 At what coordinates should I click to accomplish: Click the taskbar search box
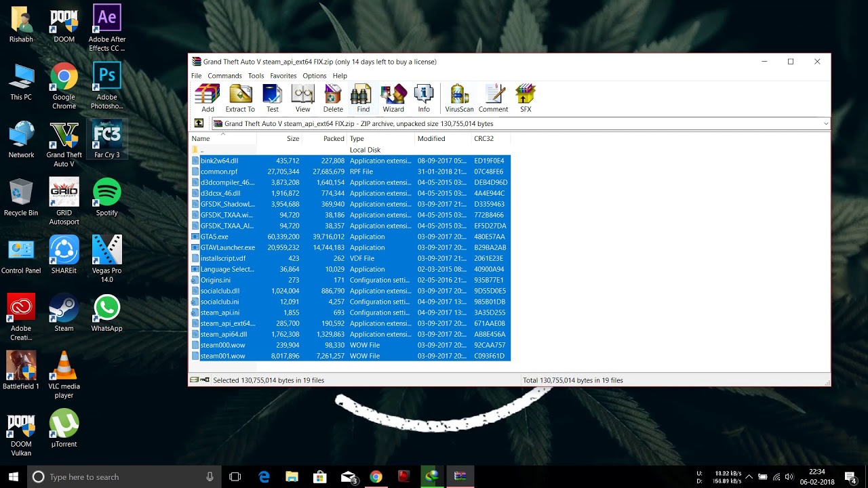pyautogui.click(x=124, y=476)
